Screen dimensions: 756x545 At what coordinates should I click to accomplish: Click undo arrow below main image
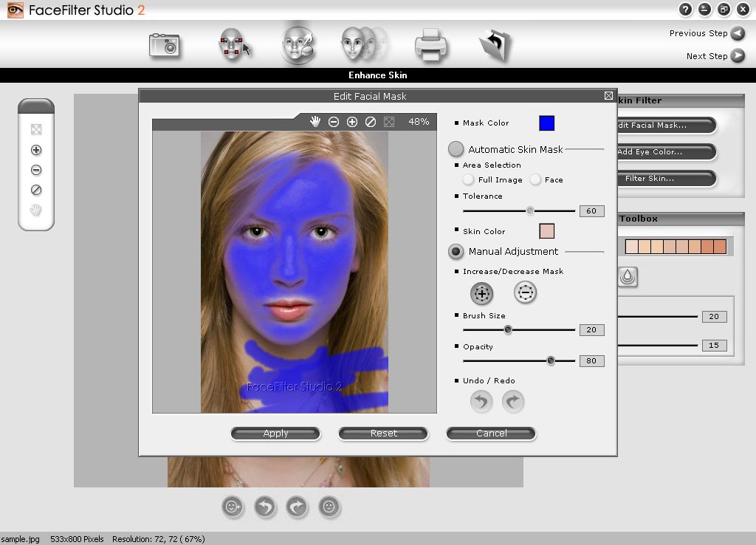click(x=265, y=507)
